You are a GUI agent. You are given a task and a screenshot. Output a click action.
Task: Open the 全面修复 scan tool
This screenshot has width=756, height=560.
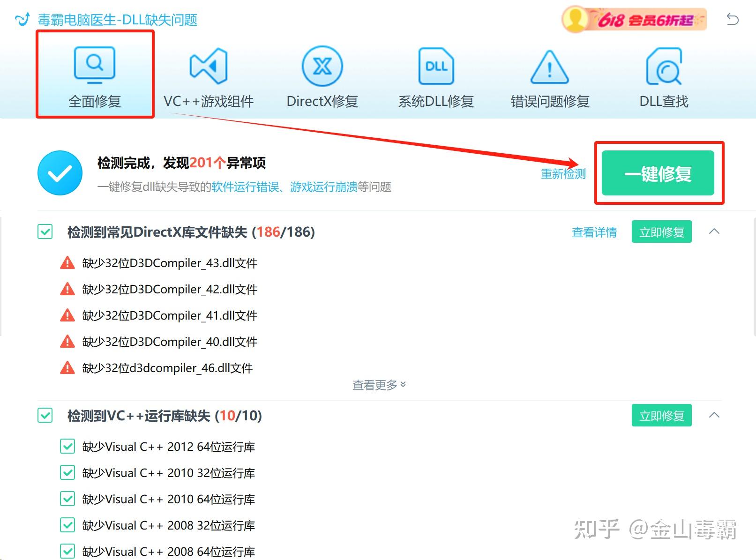point(94,75)
